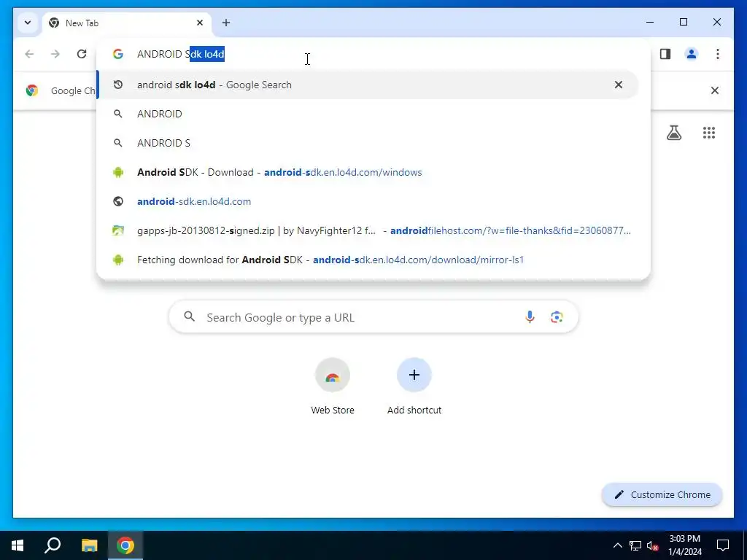Open the muted volume tray icon
This screenshot has width=747, height=560.
point(652,545)
